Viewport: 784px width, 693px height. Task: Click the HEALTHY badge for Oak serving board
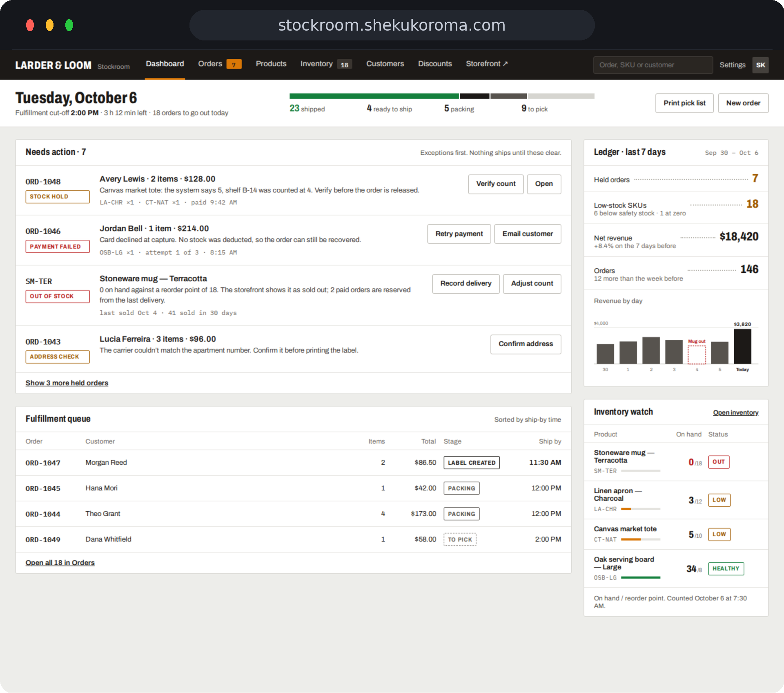[x=726, y=568]
